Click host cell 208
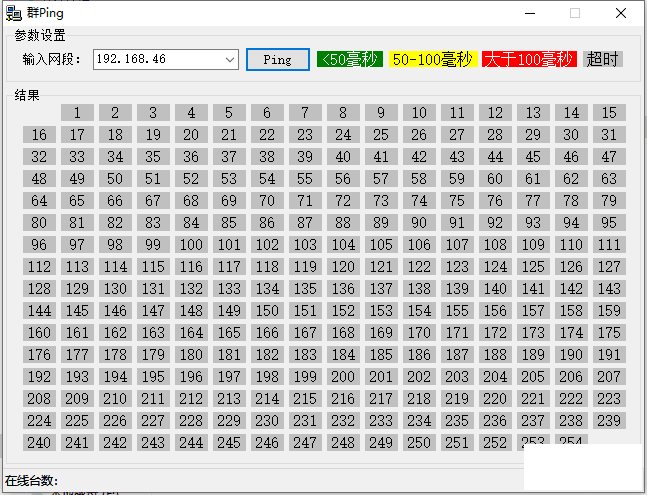Viewport: 647px width, 495px height. 39,398
